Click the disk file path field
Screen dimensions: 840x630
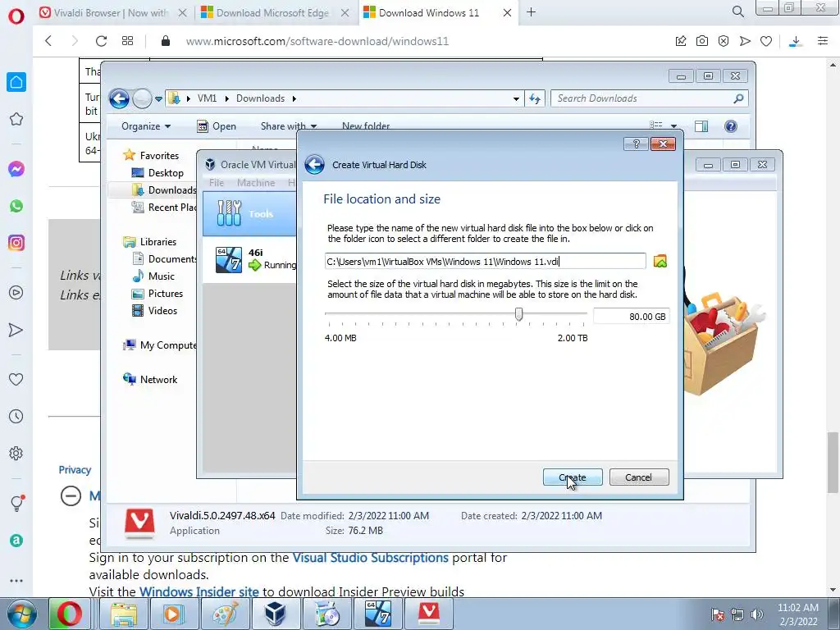(x=485, y=262)
